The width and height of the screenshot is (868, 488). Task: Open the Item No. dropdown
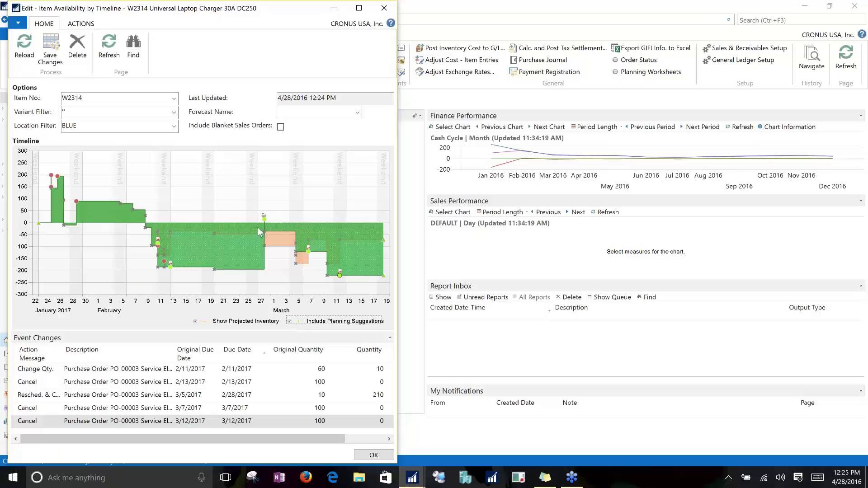point(174,99)
